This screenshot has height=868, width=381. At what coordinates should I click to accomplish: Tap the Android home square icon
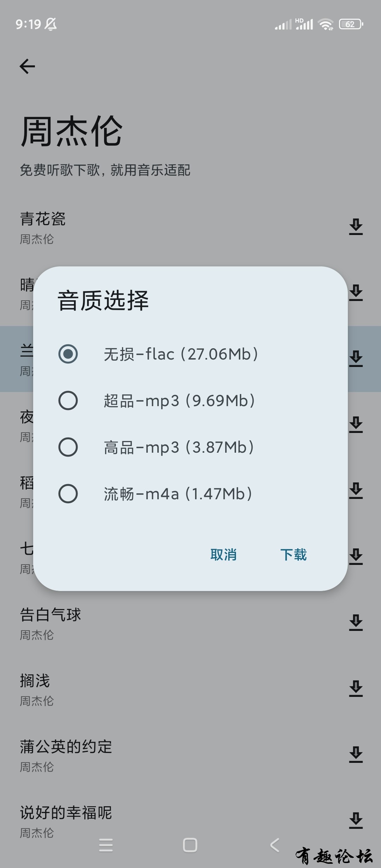coord(190,845)
